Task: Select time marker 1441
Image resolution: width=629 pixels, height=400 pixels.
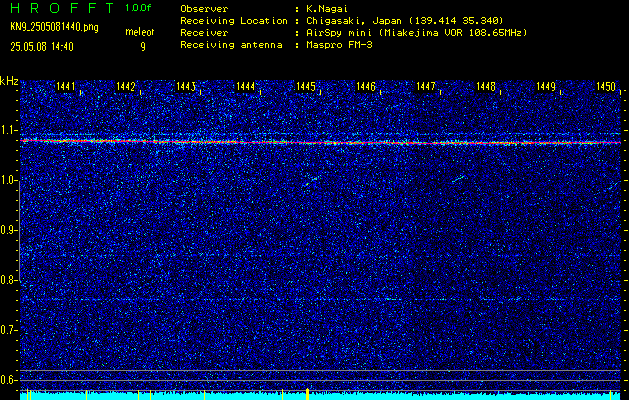Action: tap(65, 86)
